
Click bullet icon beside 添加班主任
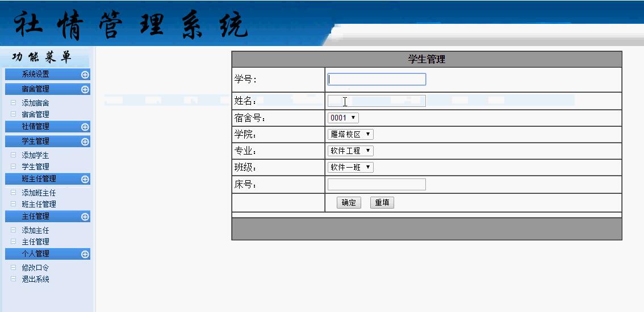[13, 193]
